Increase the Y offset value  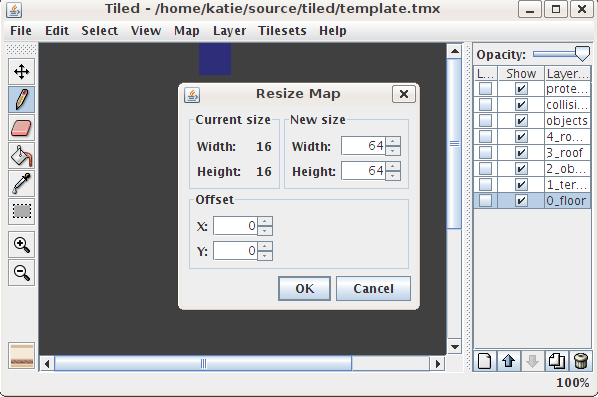265,247
